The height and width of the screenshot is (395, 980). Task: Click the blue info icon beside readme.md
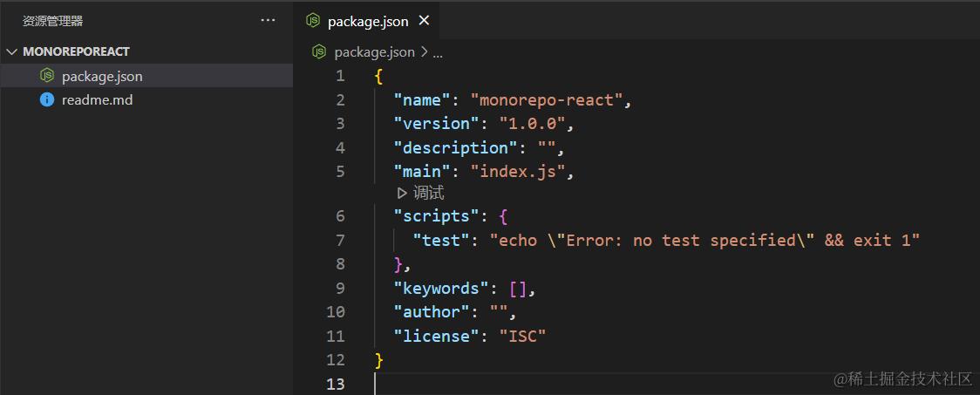click(47, 99)
